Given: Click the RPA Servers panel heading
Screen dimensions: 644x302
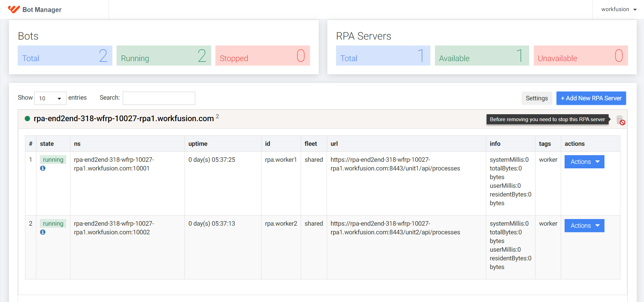Looking at the screenshot, I should [x=363, y=36].
